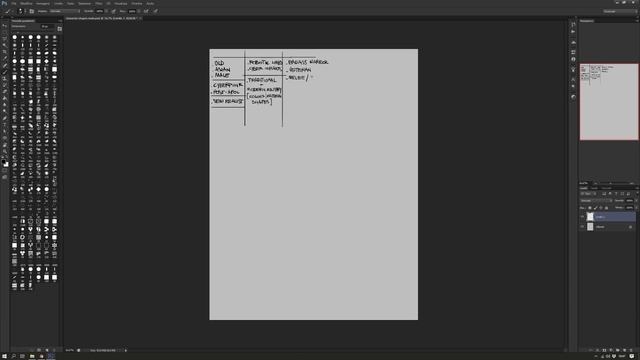Screen dimensions: 640x360
Task: Change the screen mode
Action: click(x=4, y=178)
